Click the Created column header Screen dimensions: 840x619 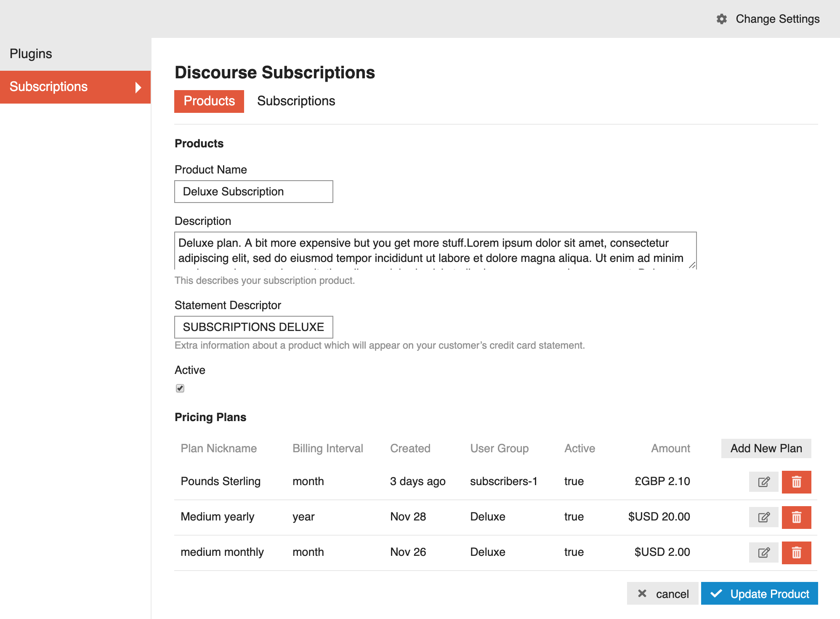410,448
